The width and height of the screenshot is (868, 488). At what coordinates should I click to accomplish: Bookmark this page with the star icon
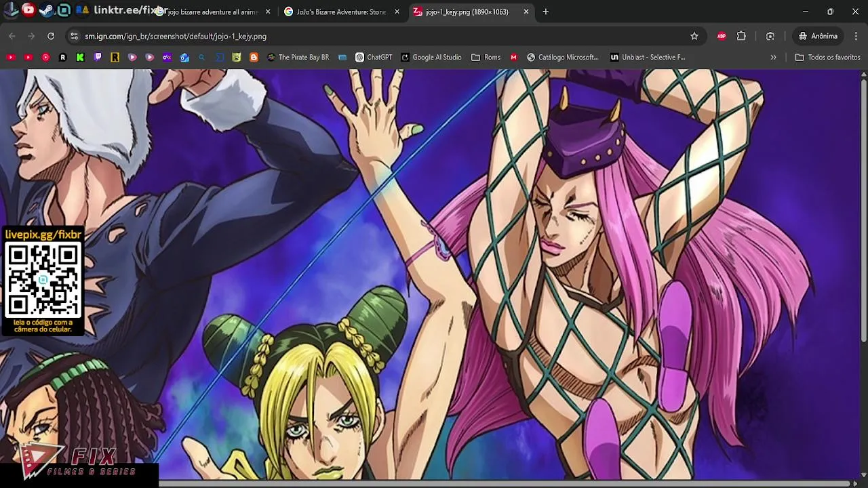[694, 36]
